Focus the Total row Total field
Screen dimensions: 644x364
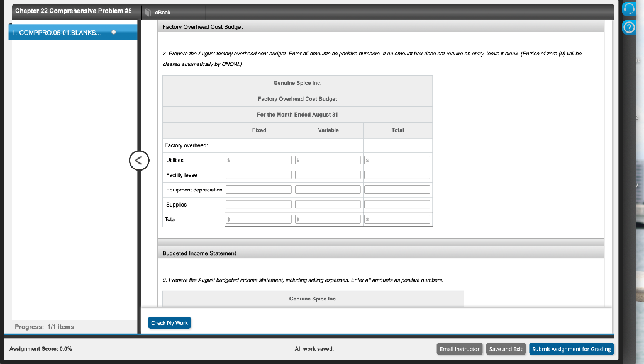coord(397,219)
